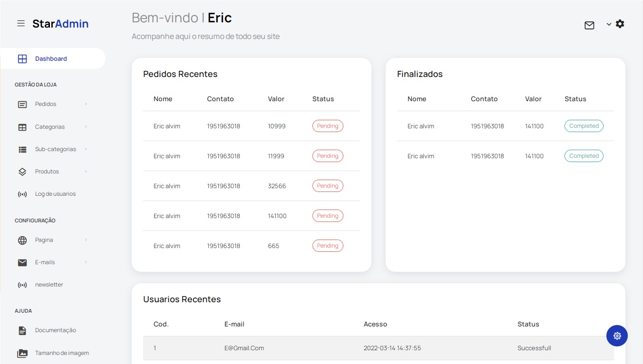Open the mail envelope icon in header

tap(589, 25)
